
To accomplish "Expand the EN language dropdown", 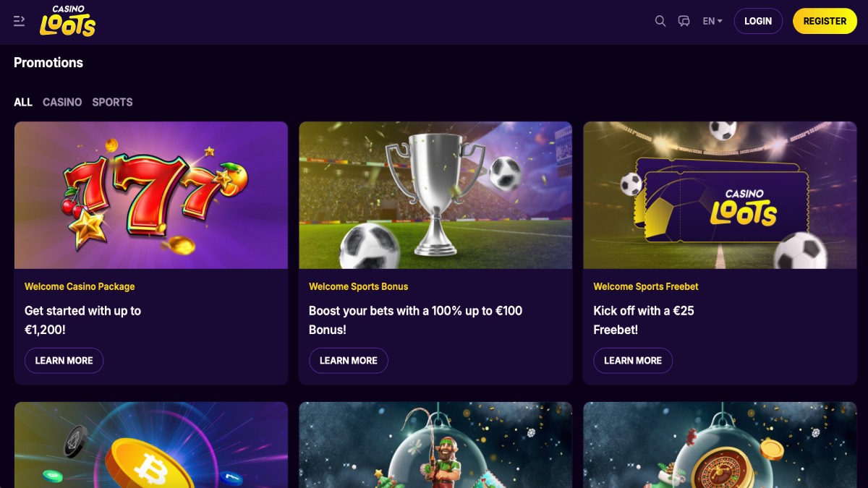I will pos(712,21).
